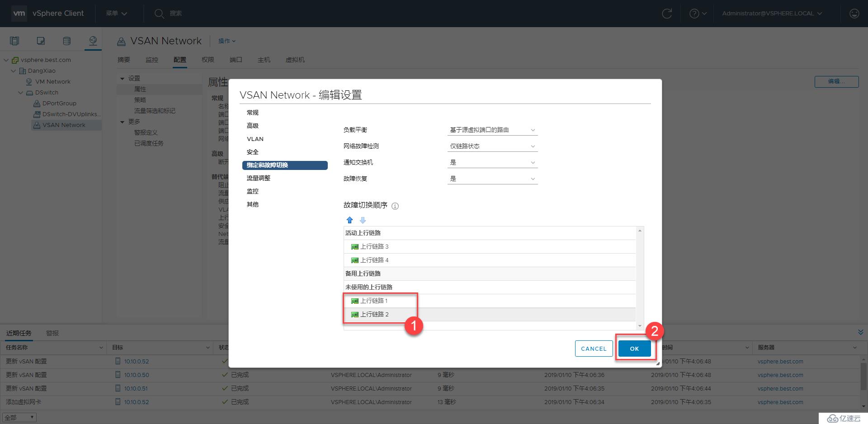Open Storage inventory view icon
The image size is (868, 424).
click(x=66, y=41)
